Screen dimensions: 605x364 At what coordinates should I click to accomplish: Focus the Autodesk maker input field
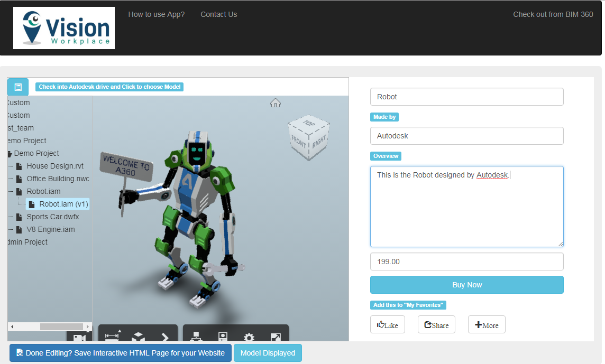click(467, 136)
